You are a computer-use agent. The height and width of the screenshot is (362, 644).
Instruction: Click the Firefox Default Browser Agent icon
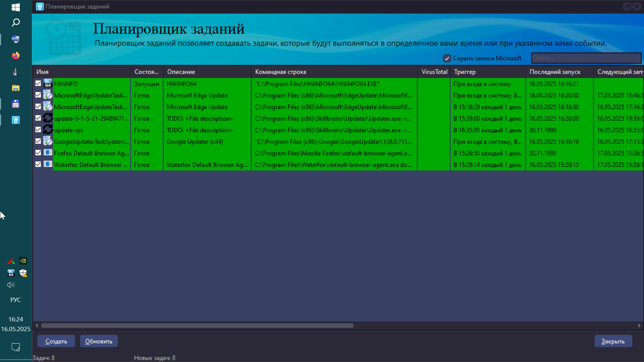click(x=48, y=153)
